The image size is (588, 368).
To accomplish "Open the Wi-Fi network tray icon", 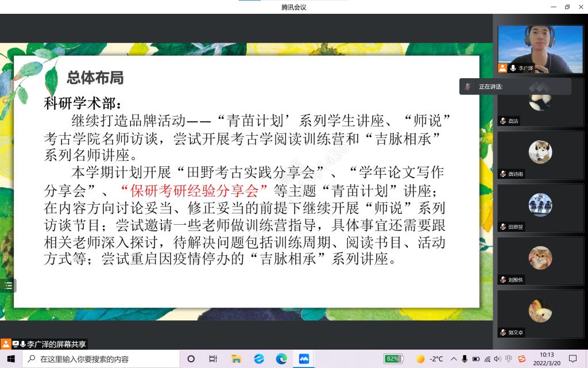I will (x=487, y=359).
